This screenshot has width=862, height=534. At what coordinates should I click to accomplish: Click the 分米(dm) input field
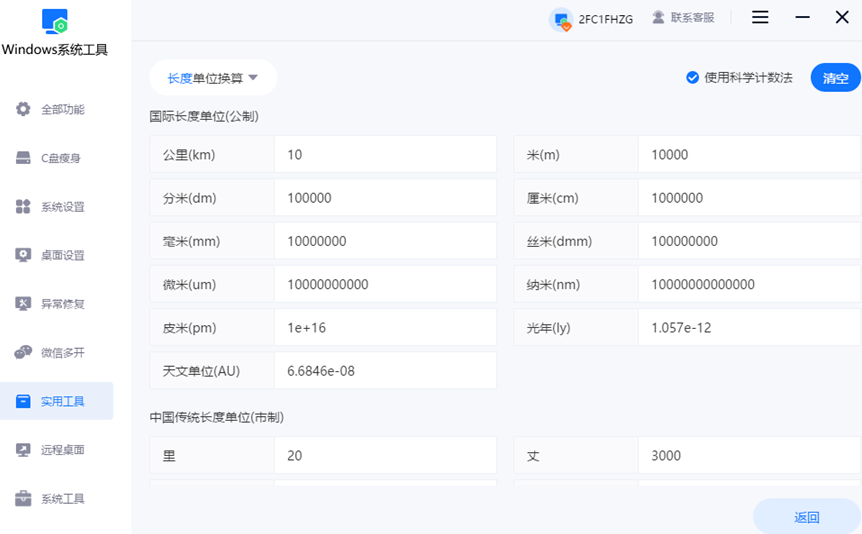385,197
